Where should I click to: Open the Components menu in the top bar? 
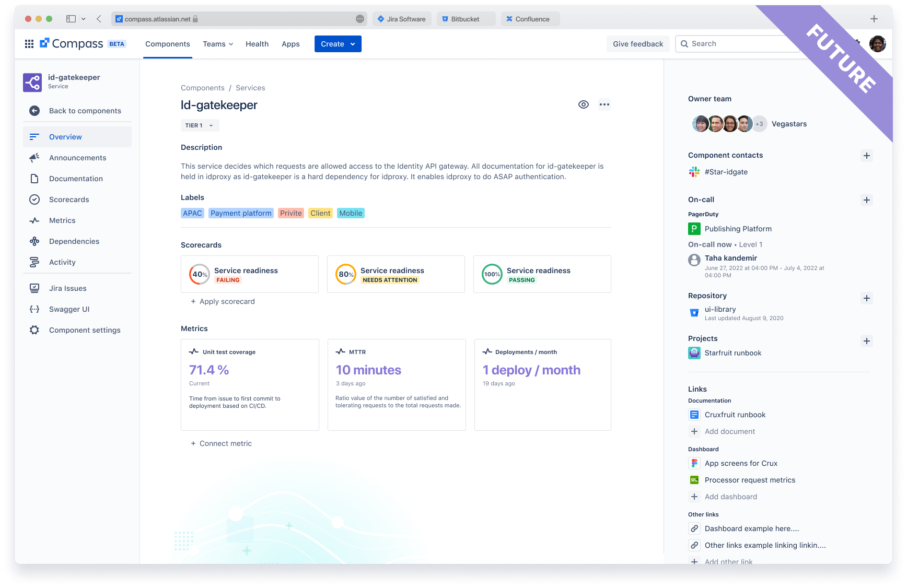pyautogui.click(x=167, y=44)
